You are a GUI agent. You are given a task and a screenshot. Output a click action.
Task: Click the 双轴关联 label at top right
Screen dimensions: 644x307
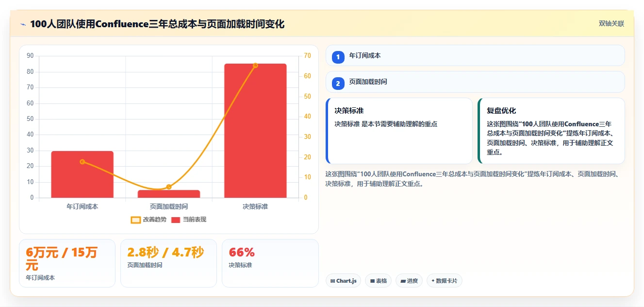[x=611, y=24]
